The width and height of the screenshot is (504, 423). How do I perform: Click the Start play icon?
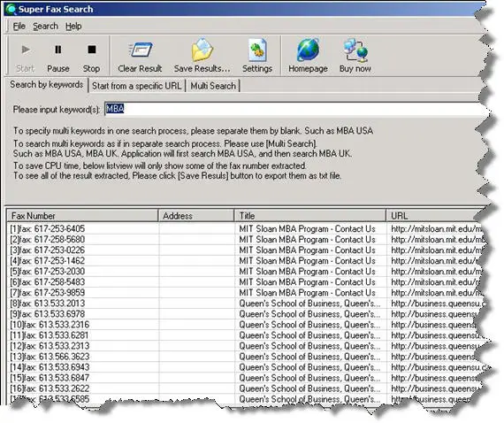pyautogui.click(x=26, y=50)
